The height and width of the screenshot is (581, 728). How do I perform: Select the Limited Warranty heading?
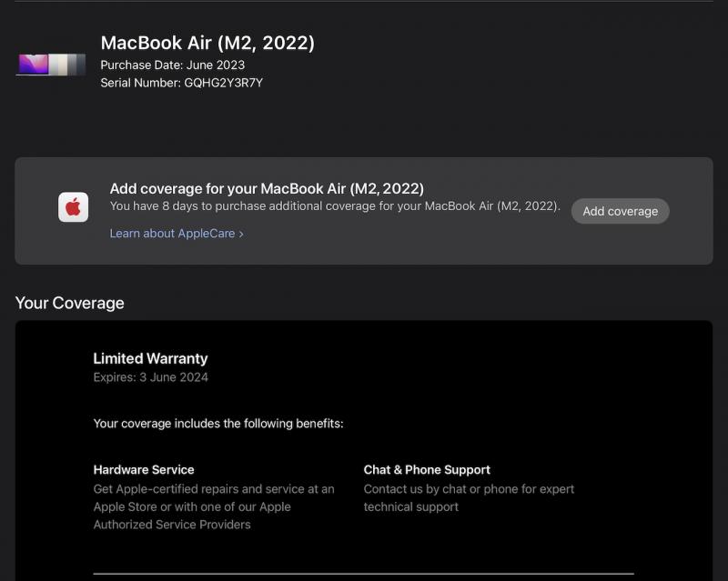pyautogui.click(x=150, y=358)
